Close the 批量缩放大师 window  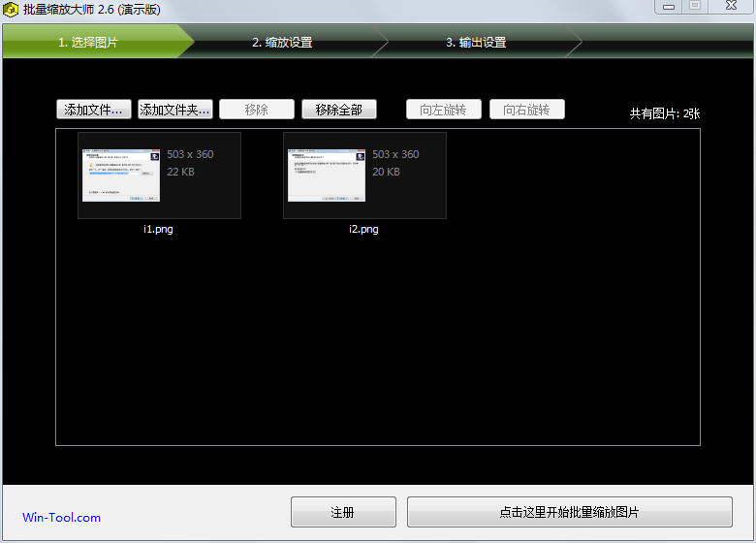point(732,6)
